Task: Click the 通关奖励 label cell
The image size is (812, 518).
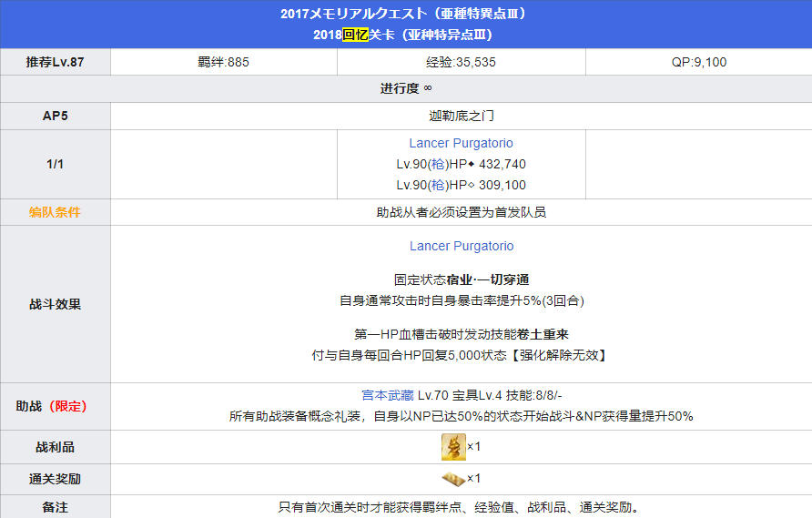Action: click(56, 479)
